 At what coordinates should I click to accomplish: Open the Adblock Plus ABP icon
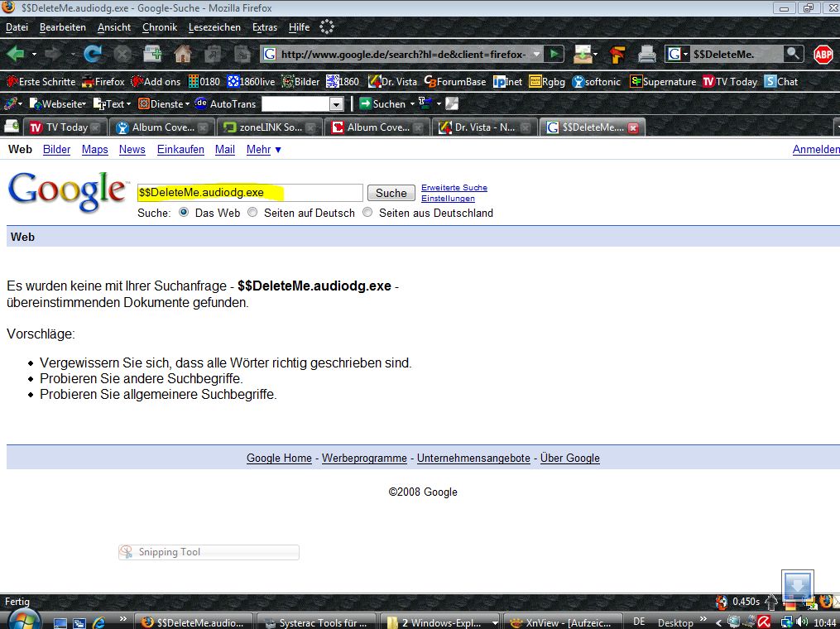pyautogui.click(x=823, y=54)
